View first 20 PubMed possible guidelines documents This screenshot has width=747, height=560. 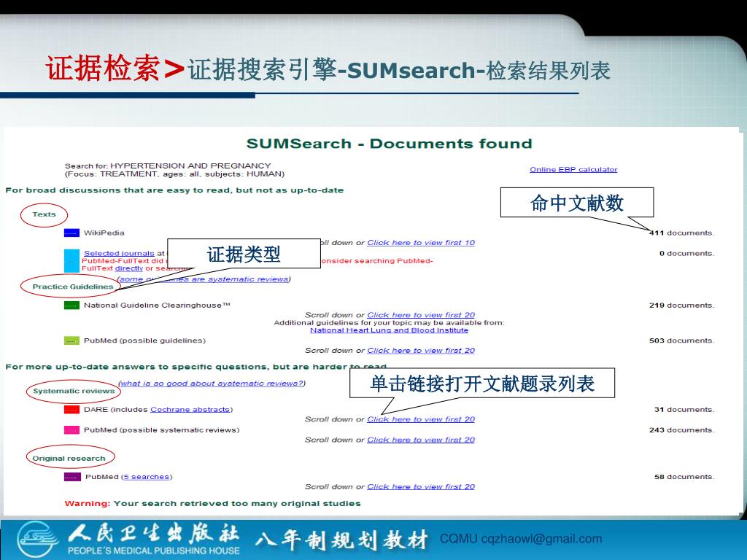click(421, 351)
